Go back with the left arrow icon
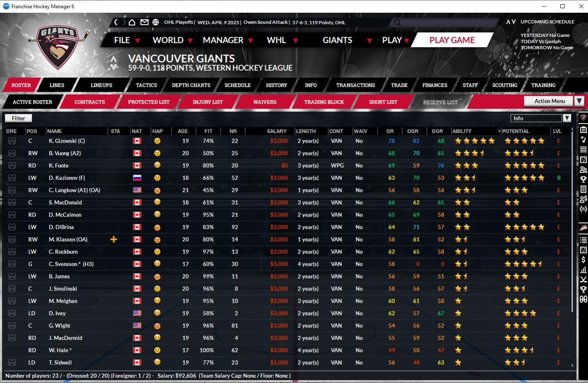Viewport: 588px width, 383px height. click(x=116, y=22)
